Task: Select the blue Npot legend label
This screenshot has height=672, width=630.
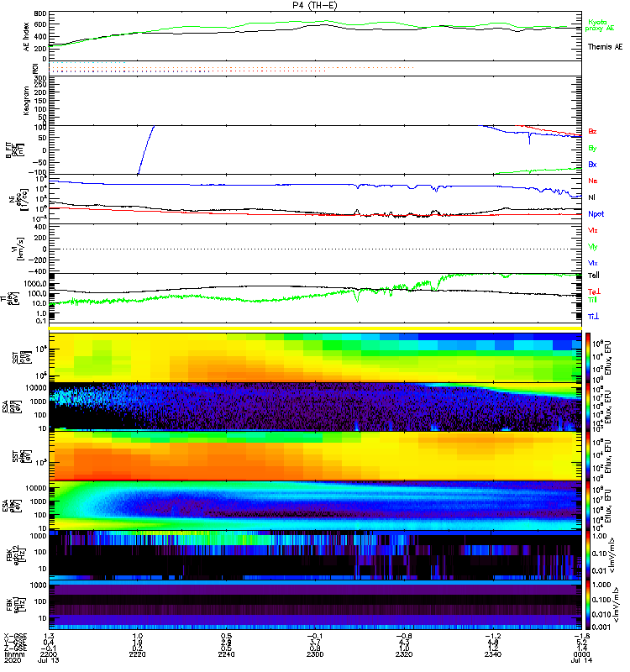Action: click(x=596, y=214)
